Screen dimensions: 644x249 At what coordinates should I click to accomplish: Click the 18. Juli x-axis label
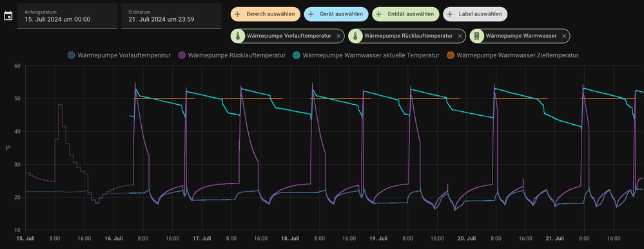pyautogui.click(x=290, y=238)
